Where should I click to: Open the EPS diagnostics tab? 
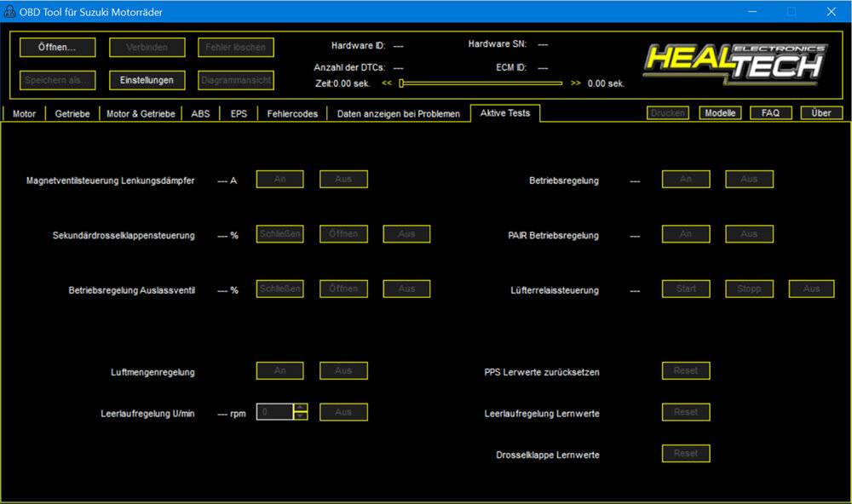239,113
